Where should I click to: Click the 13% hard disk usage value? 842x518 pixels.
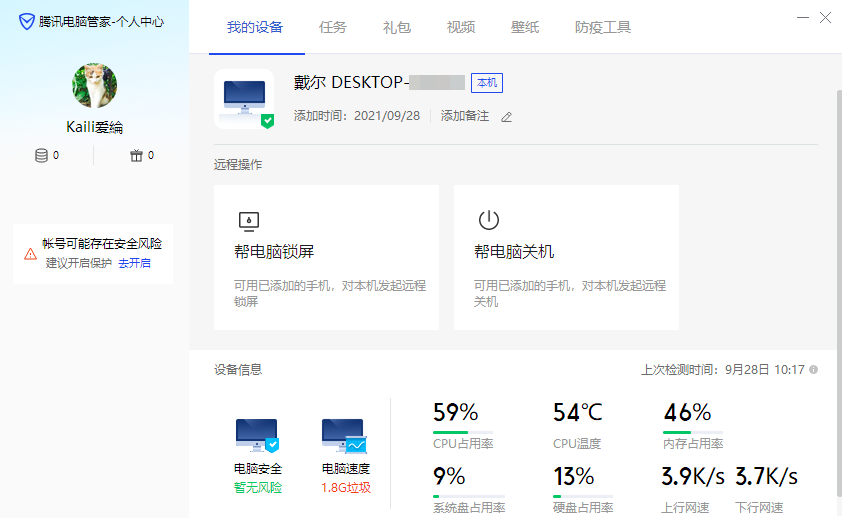pos(574,476)
